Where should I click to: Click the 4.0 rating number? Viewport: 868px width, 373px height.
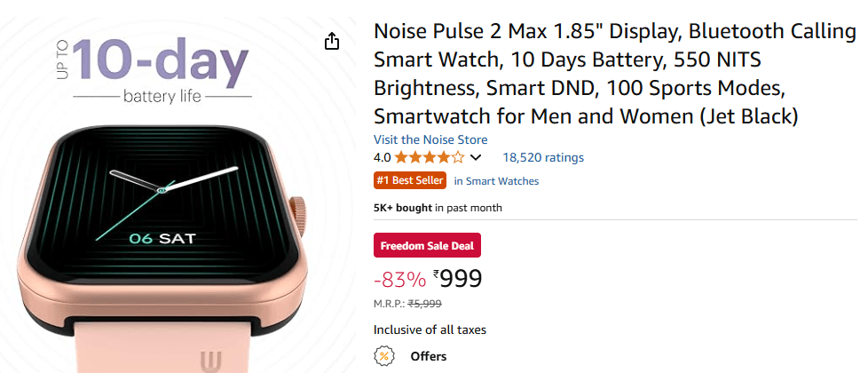click(x=382, y=158)
